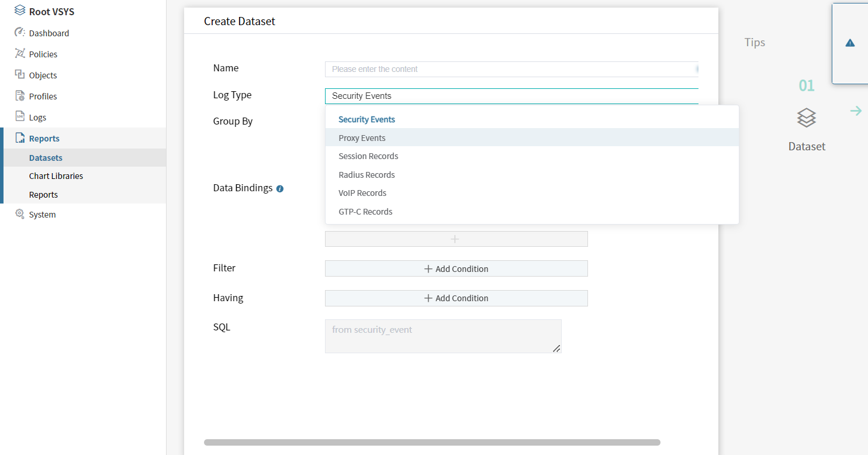Click the warning triangle icon
This screenshot has height=455, width=868.
tap(850, 43)
